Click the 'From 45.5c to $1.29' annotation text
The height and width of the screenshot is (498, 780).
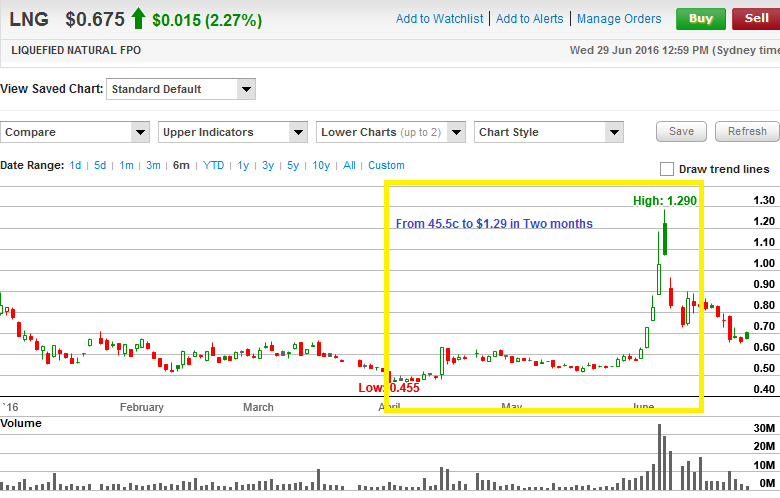(x=494, y=224)
